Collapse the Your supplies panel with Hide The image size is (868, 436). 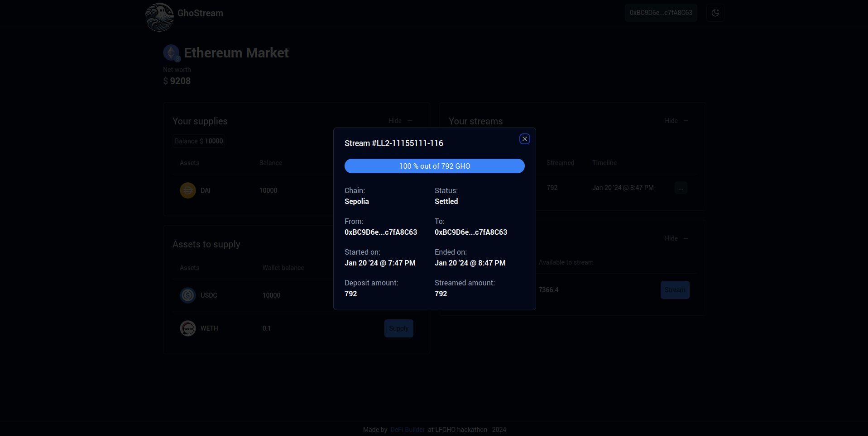pos(400,121)
